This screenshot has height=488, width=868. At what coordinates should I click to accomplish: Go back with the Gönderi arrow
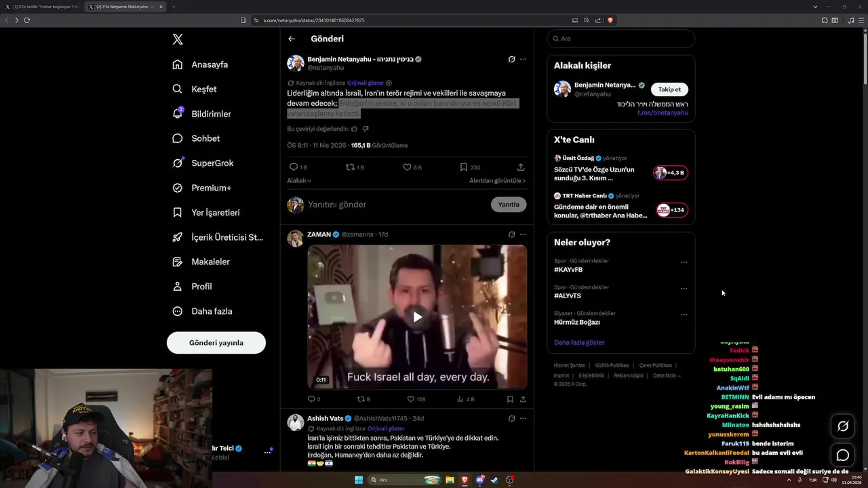point(292,39)
